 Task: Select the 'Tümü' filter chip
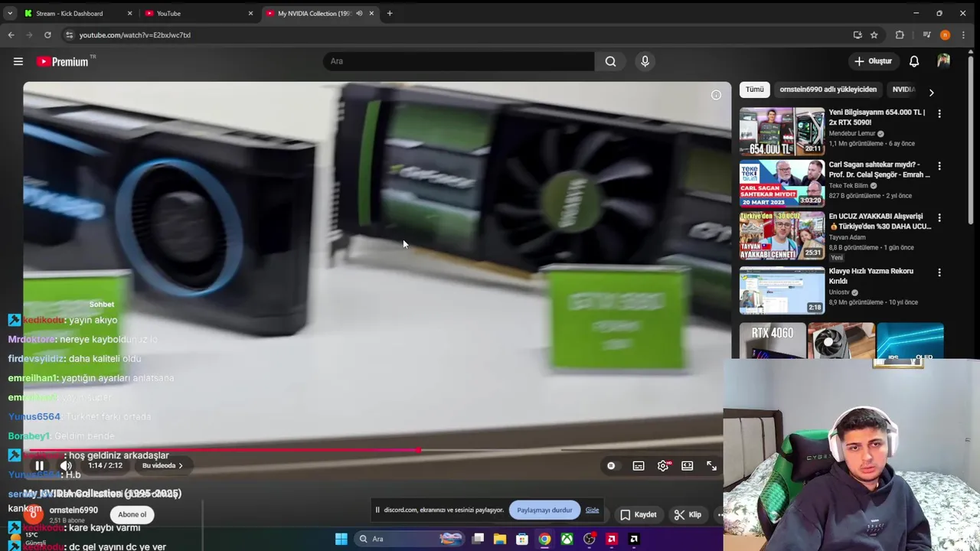[755, 90]
